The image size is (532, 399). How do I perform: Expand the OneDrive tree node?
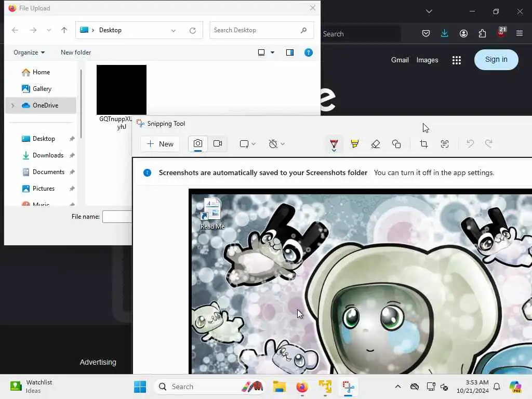tap(13, 105)
